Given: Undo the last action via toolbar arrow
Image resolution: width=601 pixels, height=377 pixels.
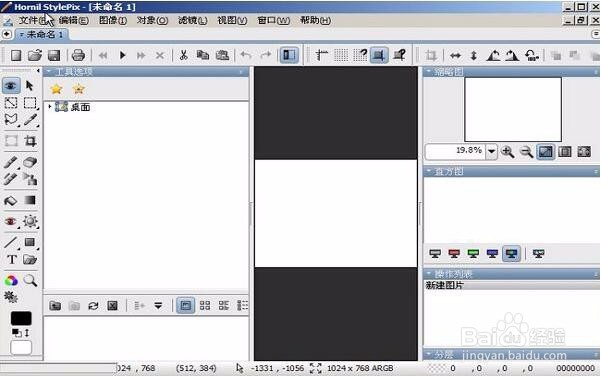Looking at the screenshot, I should point(246,56).
